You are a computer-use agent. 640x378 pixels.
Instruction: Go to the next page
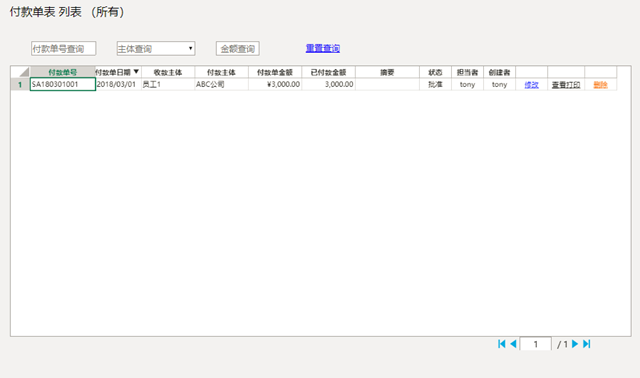pos(575,344)
